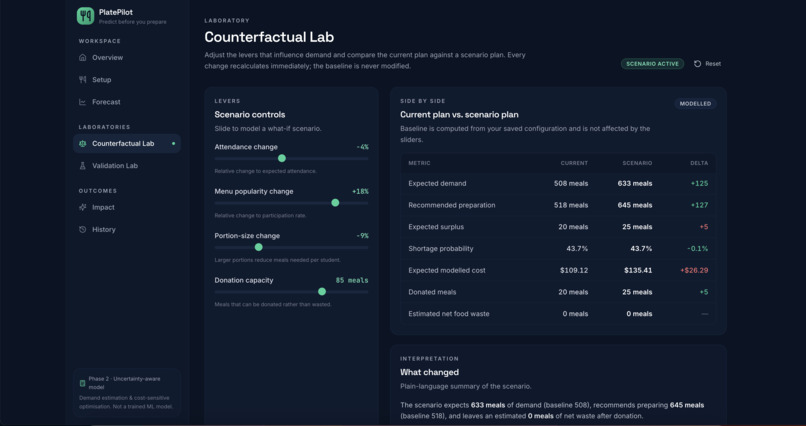
Task: Click the -0.1% shortage delta
Action: click(698, 249)
